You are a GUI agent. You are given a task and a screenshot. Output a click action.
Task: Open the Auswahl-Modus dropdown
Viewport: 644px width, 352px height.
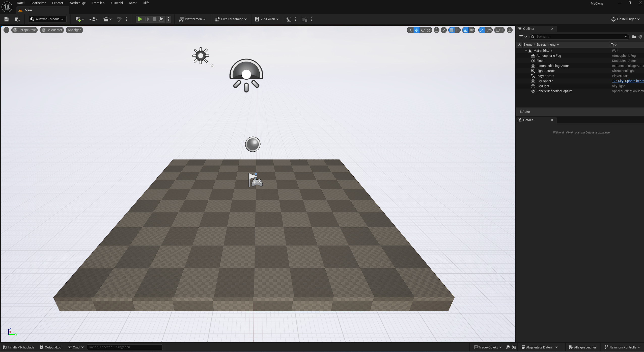coord(47,19)
